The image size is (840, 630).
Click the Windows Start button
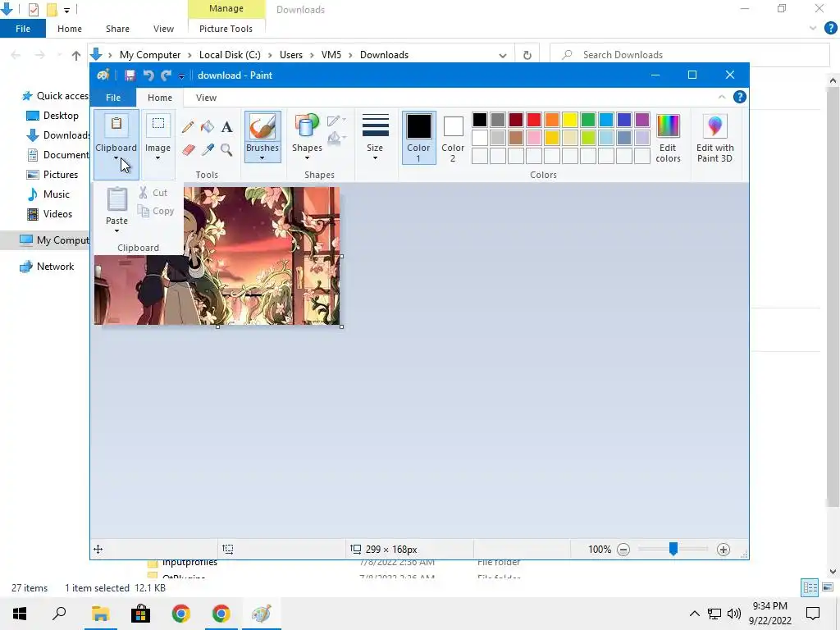[x=20, y=614]
